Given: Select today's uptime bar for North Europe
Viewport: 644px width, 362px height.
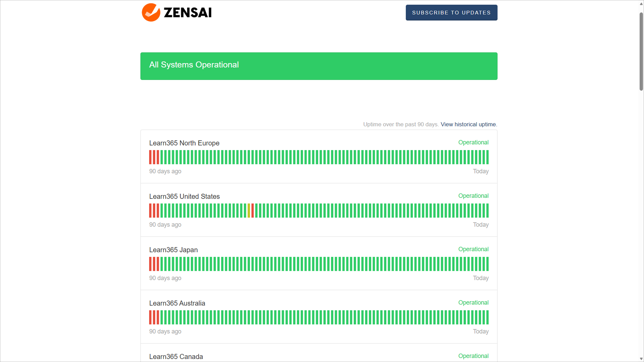Looking at the screenshot, I should [487, 157].
